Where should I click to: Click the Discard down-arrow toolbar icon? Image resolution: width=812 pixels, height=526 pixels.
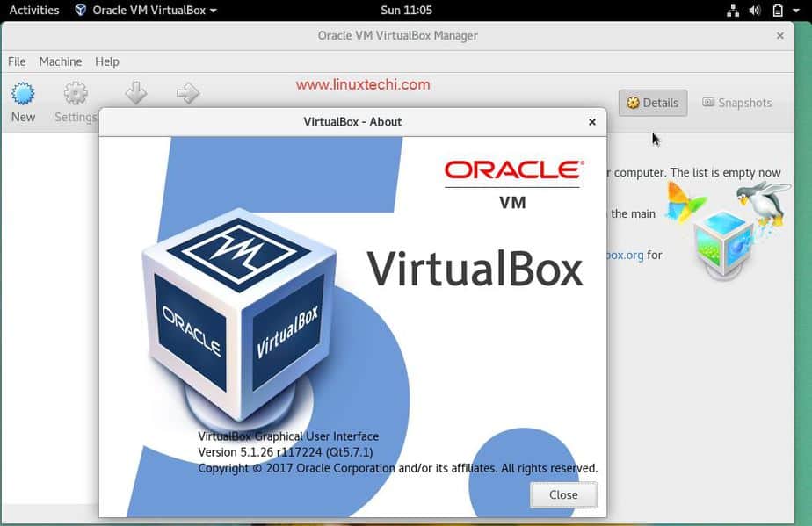pos(136,93)
